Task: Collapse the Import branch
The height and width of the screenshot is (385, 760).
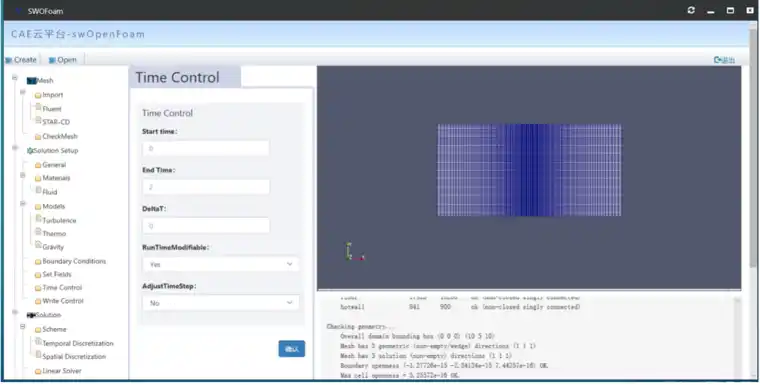Action: click(22, 92)
